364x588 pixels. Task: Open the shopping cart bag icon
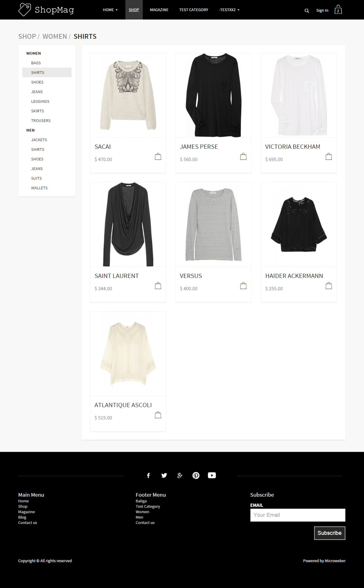coord(338,9)
